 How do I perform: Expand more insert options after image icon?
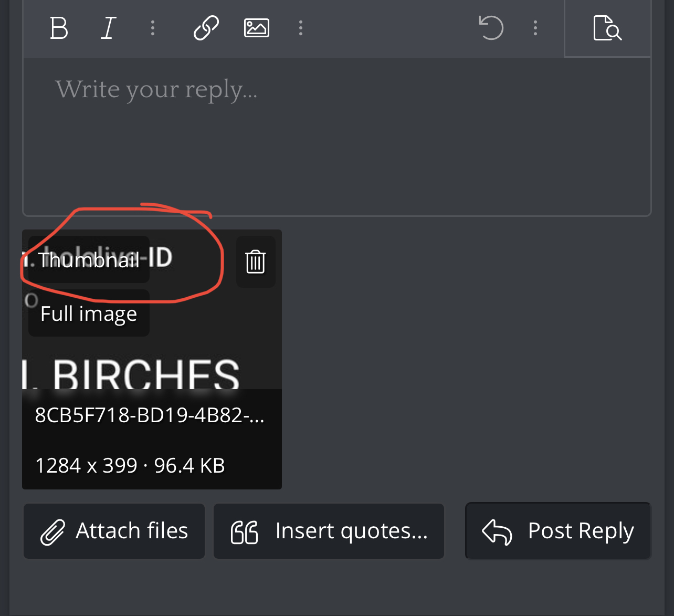point(301,28)
